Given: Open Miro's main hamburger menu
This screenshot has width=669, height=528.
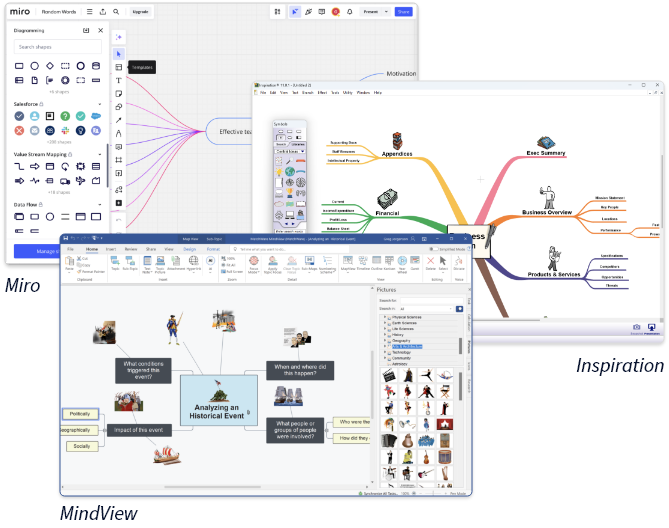Looking at the screenshot, I should pos(90,12).
